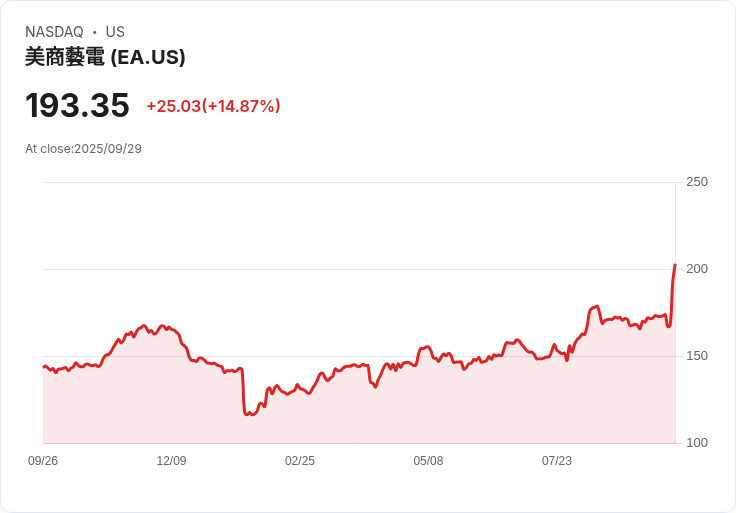
Task: Click the 150 y-axis label
Action: point(697,356)
